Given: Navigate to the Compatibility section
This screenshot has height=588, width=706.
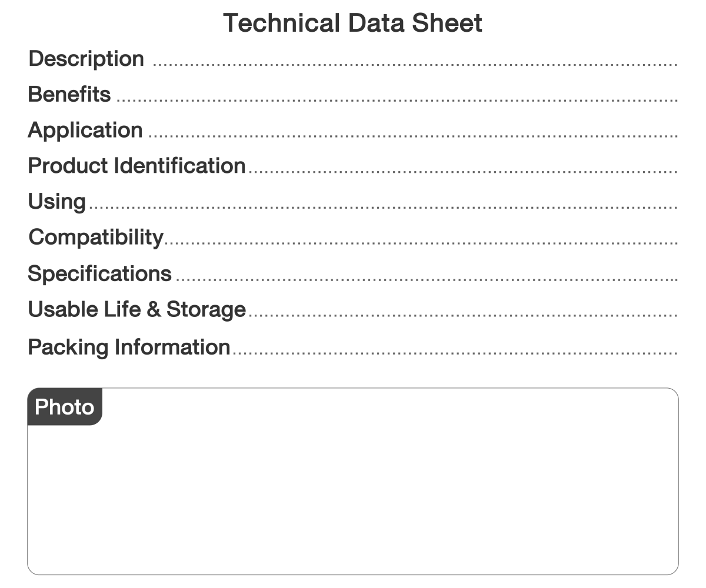Looking at the screenshot, I should coord(96,238).
